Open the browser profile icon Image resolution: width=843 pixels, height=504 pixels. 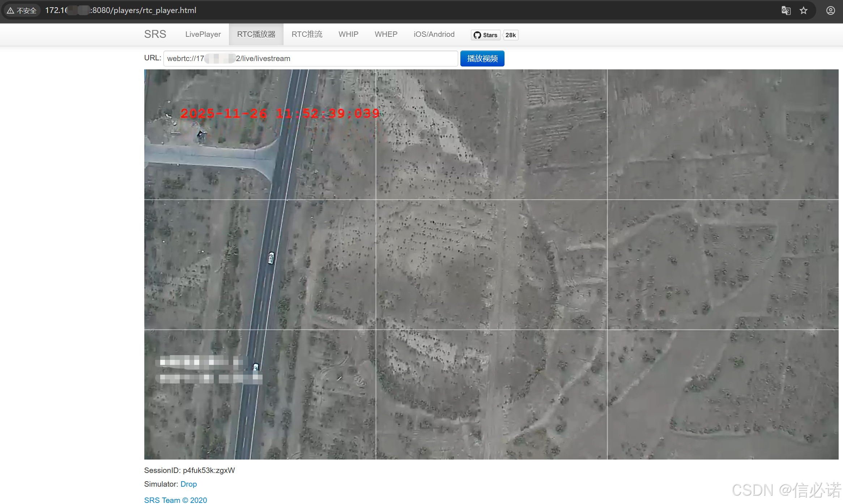click(x=831, y=10)
